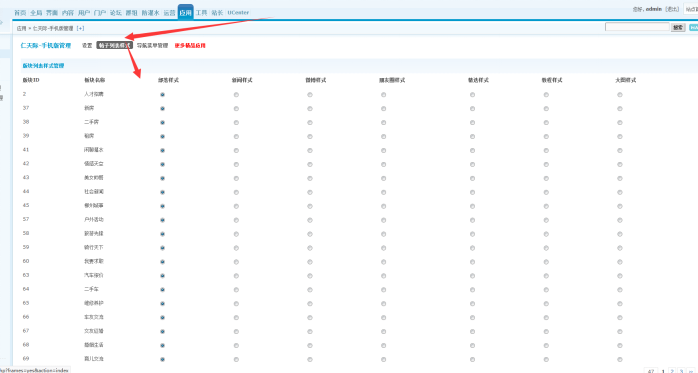Select 空间样式 radio for forum ID 37
This screenshot has width=698, height=373.
[236, 109]
